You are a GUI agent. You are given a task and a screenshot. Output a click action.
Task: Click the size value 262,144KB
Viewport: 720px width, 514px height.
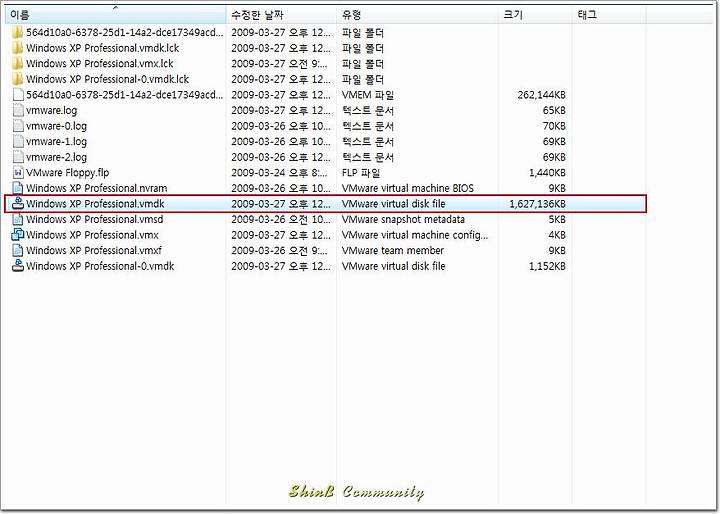pyautogui.click(x=541, y=95)
